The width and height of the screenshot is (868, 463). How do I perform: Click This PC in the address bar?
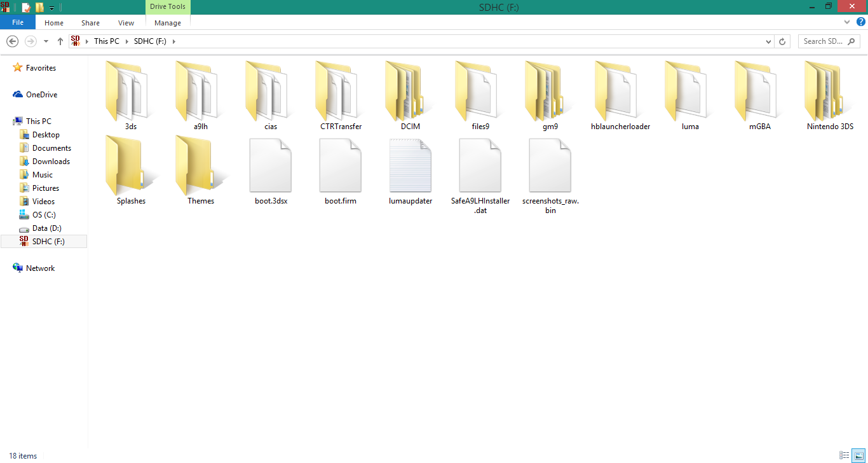106,41
